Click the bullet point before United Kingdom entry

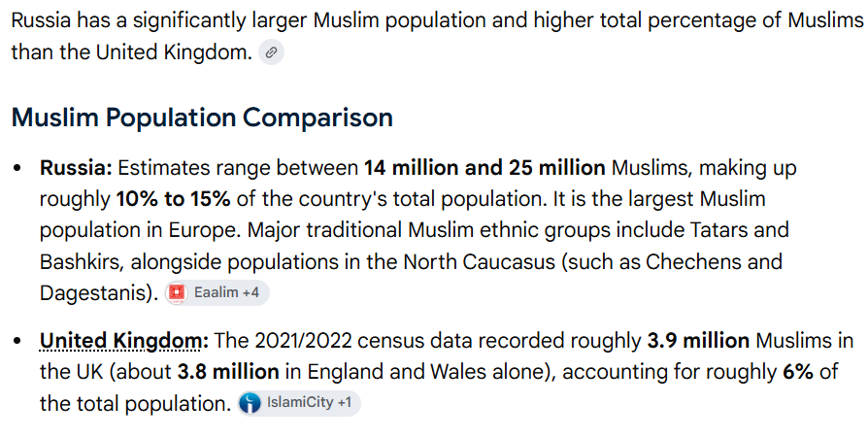click(17, 341)
